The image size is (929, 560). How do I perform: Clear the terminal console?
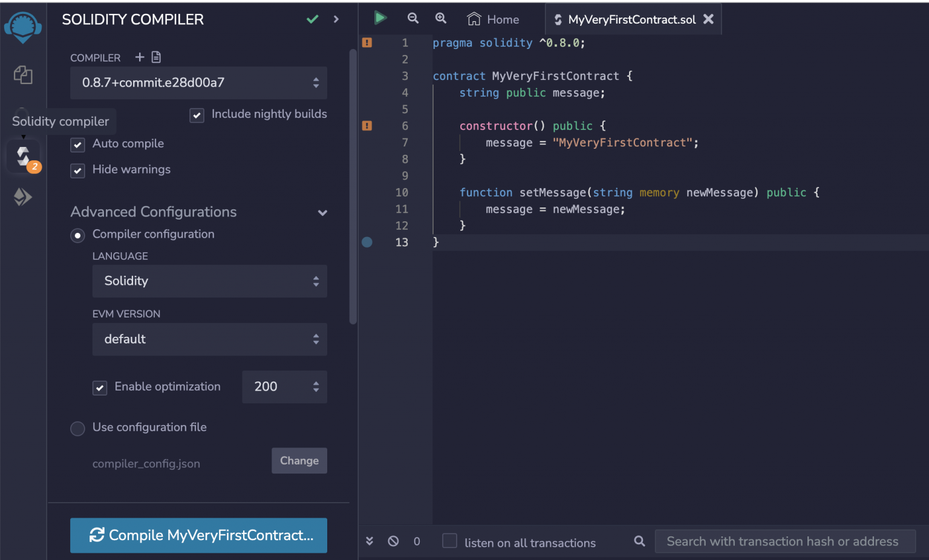393,541
